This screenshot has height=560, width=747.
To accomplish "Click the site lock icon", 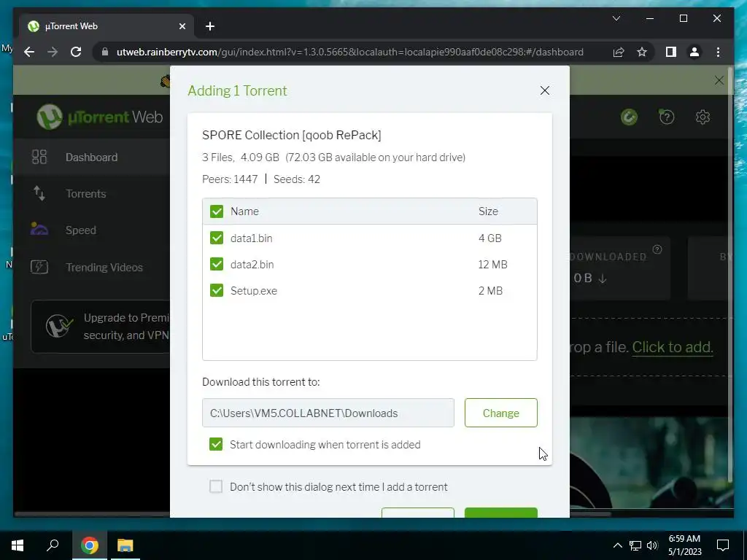I will (x=105, y=52).
